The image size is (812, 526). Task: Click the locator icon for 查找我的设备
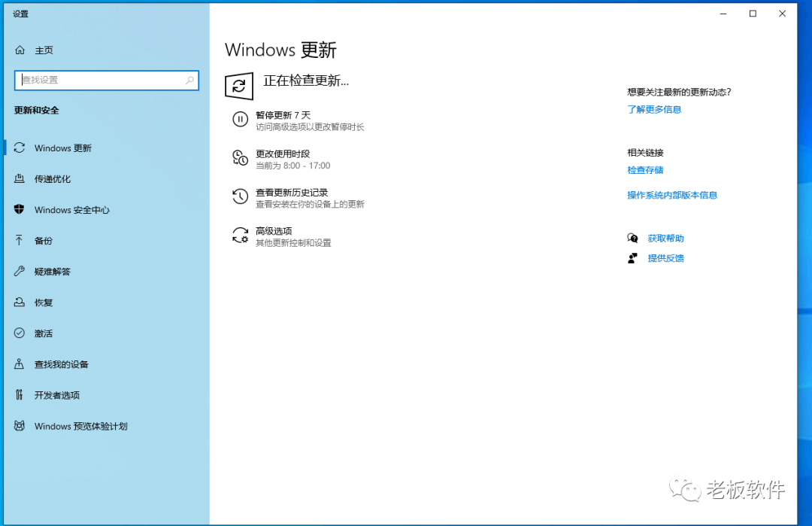click(x=20, y=363)
